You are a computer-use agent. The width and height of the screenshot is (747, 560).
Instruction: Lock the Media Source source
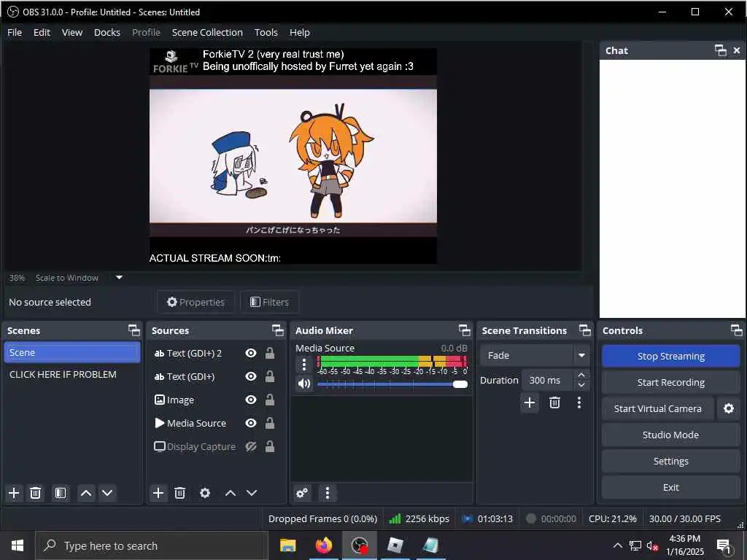(x=270, y=424)
